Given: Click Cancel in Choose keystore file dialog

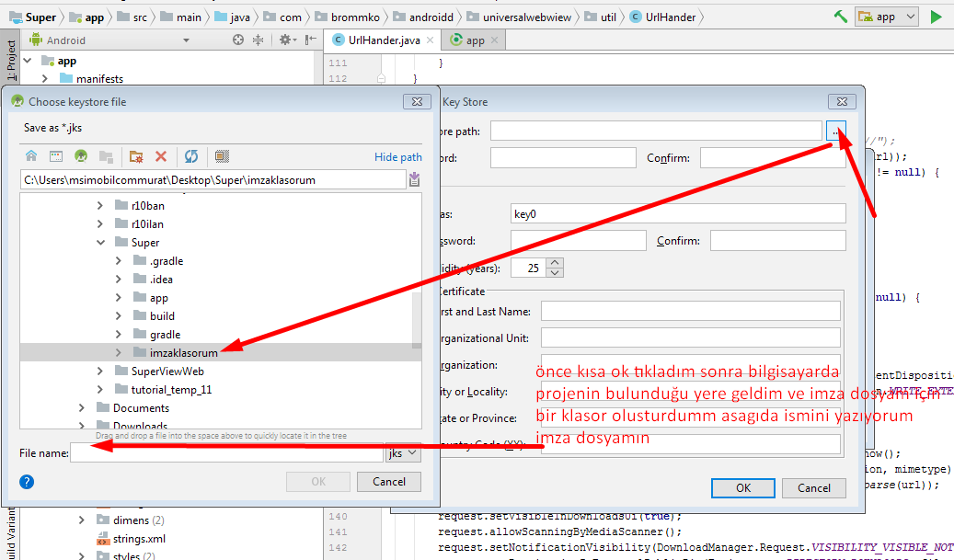Looking at the screenshot, I should click(389, 482).
